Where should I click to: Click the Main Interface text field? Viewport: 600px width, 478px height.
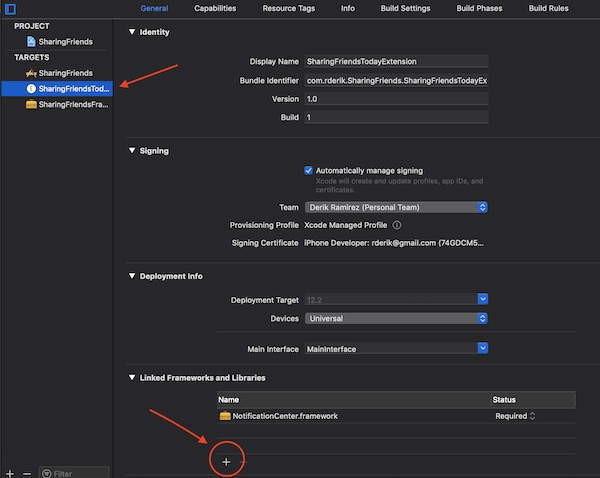[x=391, y=349]
